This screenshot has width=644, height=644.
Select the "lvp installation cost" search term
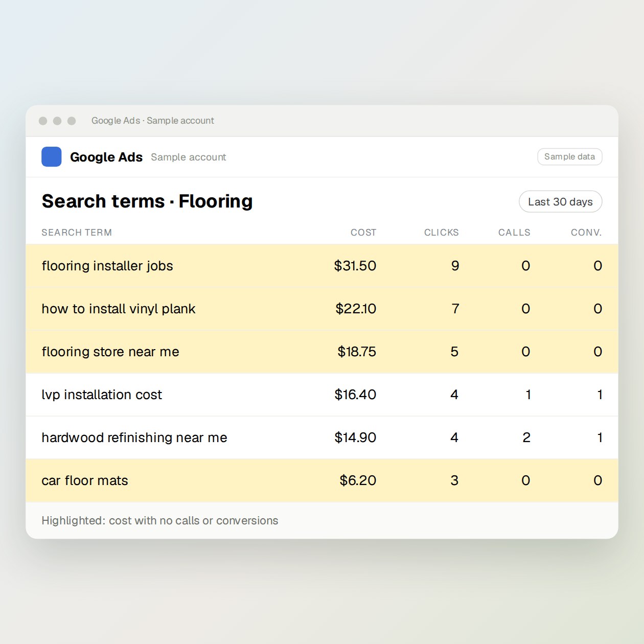coord(102,395)
